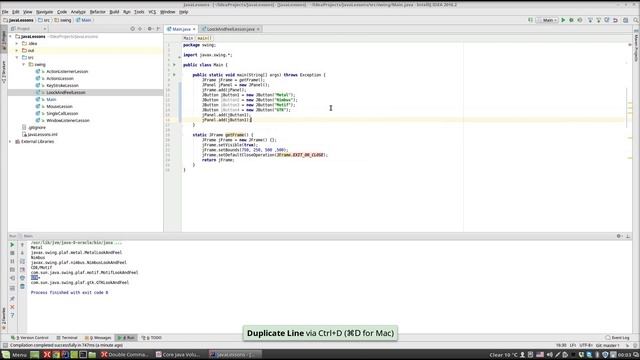The width and height of the screenshot is (640, 360).
Task: Clear console output with trash icon
Action: click(x=22, y=287)
